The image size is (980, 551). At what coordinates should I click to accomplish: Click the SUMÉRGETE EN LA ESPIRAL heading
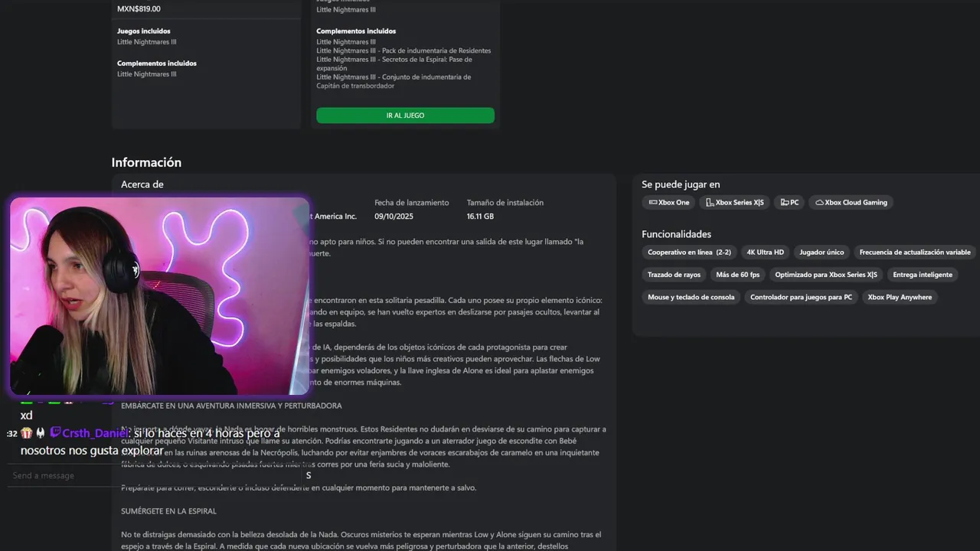point(168,511)
